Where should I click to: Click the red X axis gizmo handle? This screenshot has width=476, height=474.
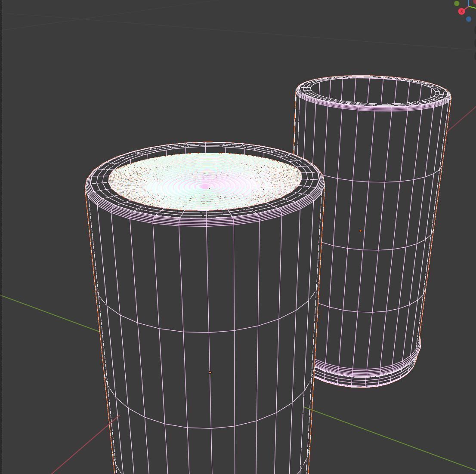461,12
